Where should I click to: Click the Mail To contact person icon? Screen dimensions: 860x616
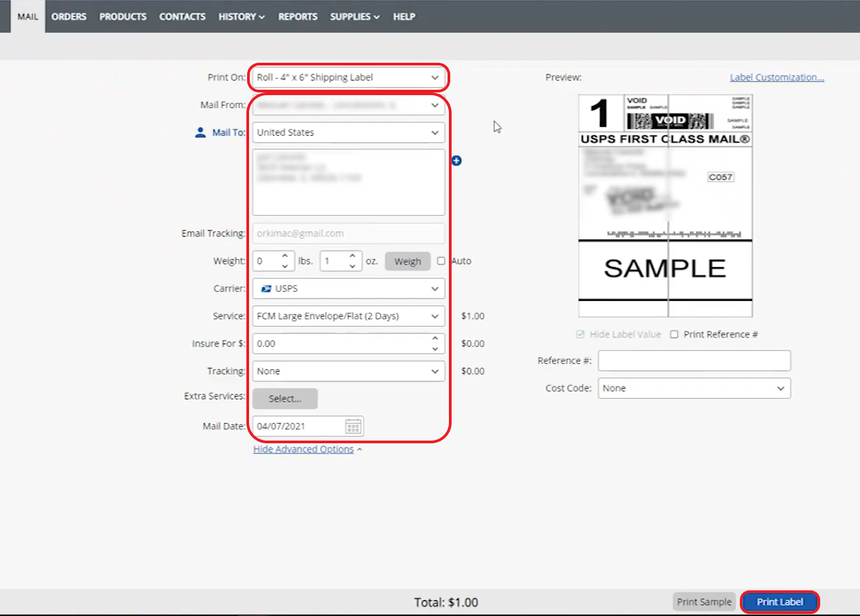coord(198,133)
